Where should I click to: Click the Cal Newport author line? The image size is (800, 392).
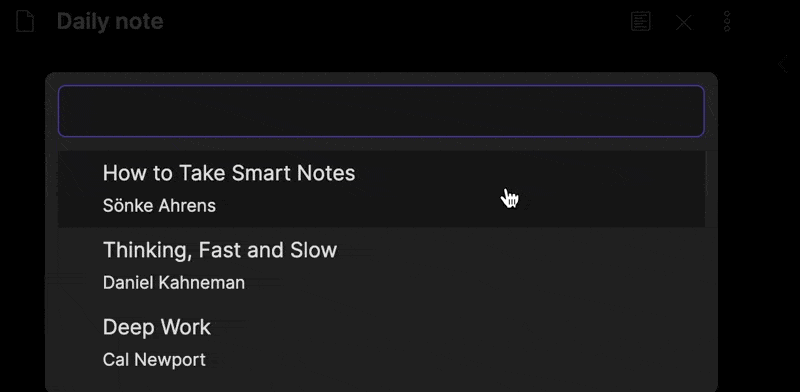(x=154, y=359)
